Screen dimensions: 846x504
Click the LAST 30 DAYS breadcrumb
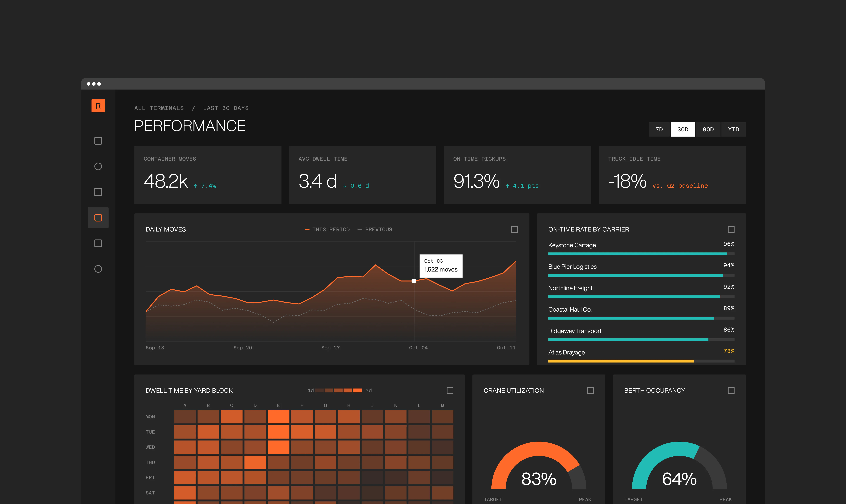click(x=226, y=108)
